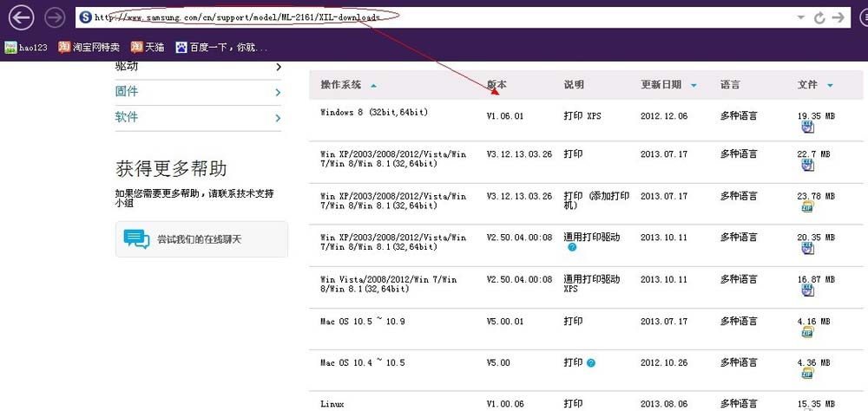
Task: Click the 版本 column header
Action: click(x=496, y=85)
